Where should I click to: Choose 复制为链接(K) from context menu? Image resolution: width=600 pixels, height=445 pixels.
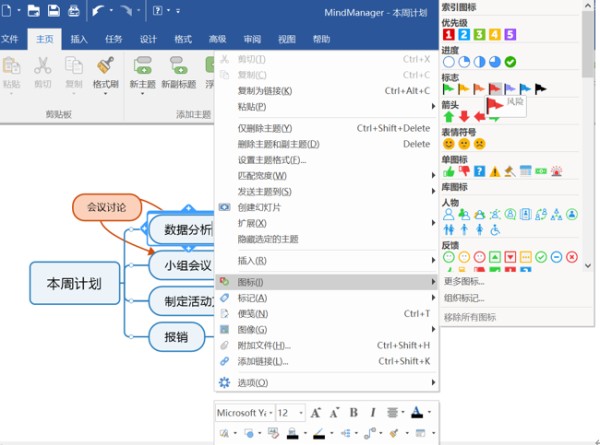click(326, 91)
